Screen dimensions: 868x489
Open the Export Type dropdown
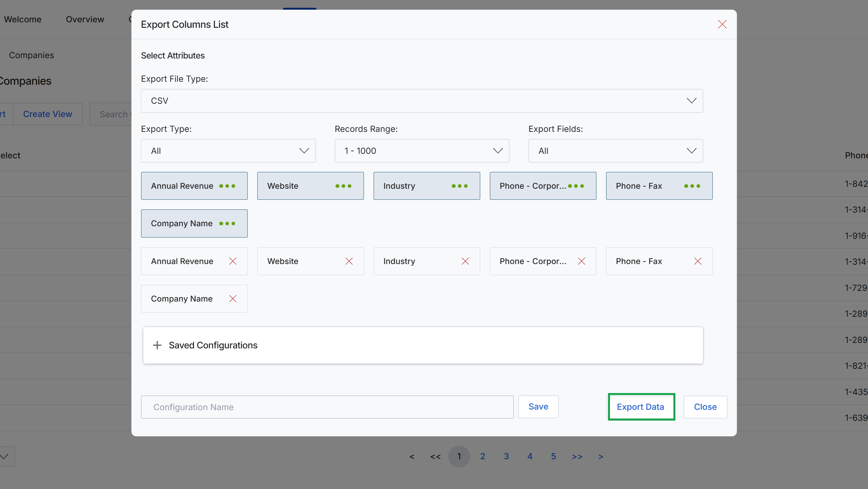click(x=228, y=151)
